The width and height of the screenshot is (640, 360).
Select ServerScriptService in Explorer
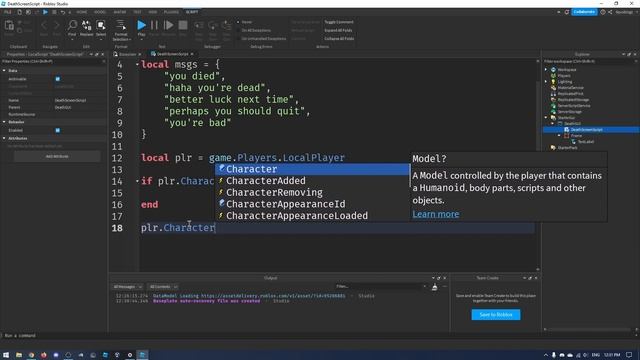point(573,106)
